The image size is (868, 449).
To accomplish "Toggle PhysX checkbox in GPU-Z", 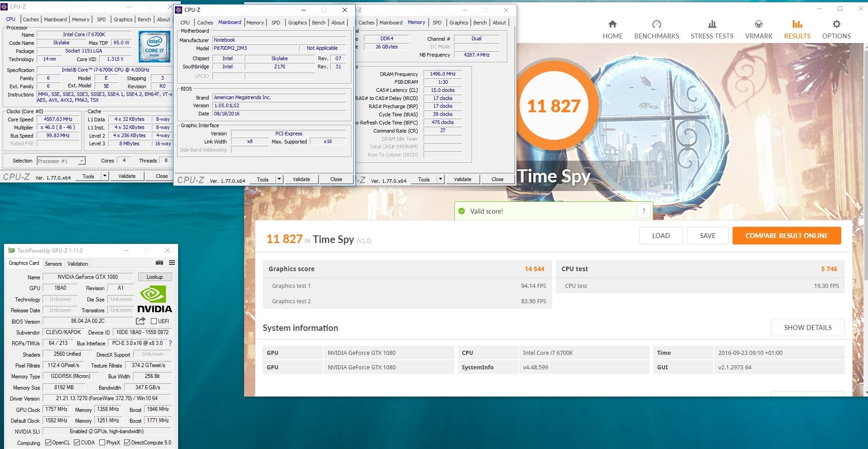I will pos(102,443).
